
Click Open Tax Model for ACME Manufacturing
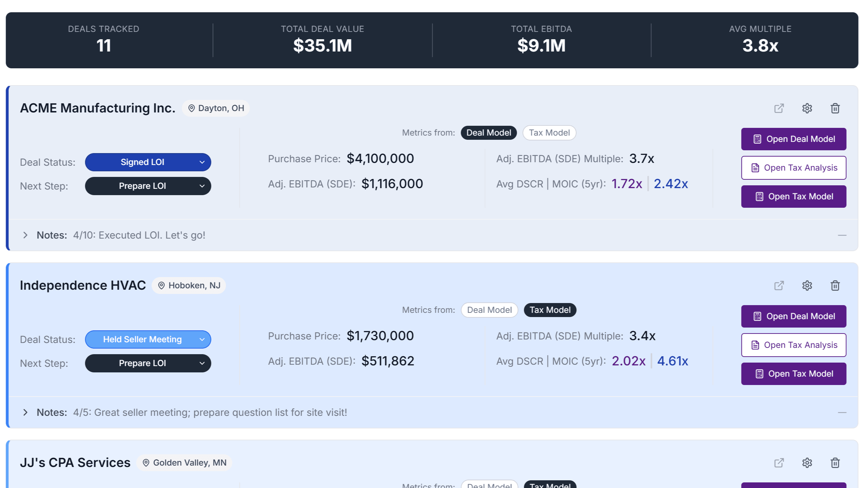(794, 197)
